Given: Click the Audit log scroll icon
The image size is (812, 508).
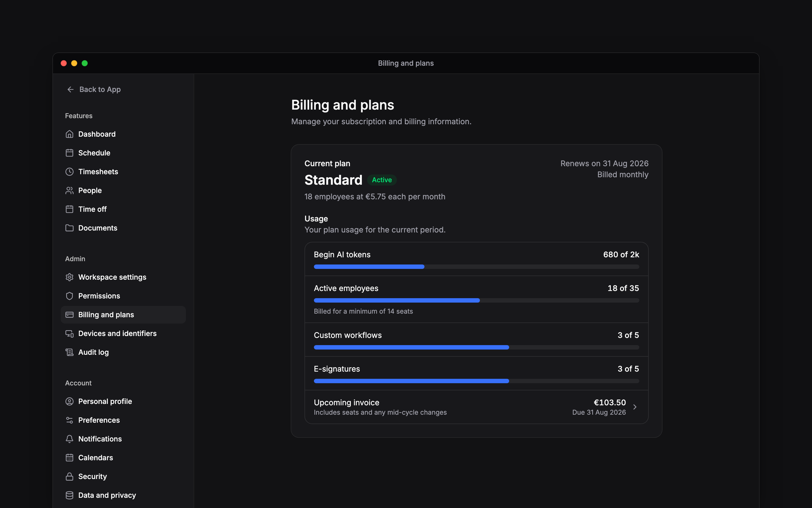Looking at the screenshot, I should coord(70,352).
